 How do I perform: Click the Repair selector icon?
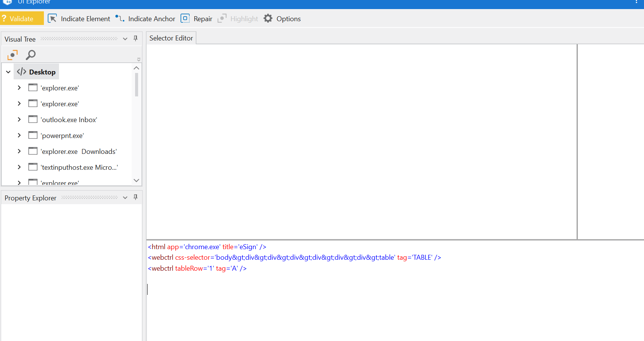point(185,18)
